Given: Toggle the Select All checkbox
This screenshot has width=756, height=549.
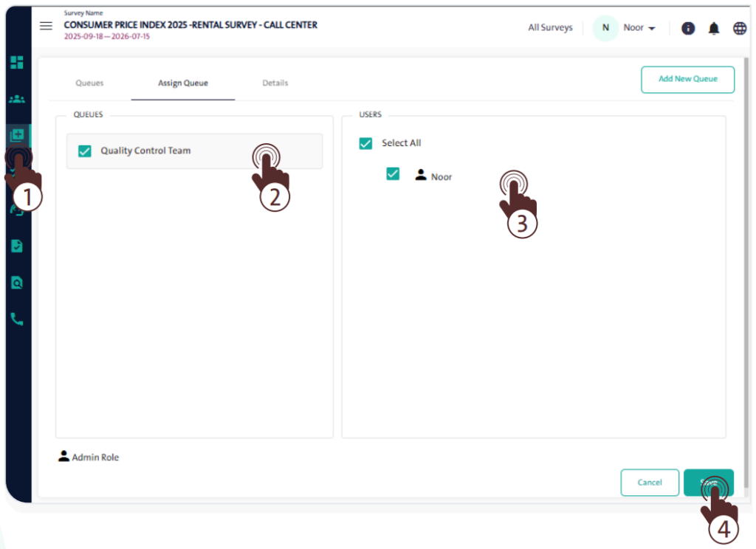Looking at the screenshot, I should point(365,143).
